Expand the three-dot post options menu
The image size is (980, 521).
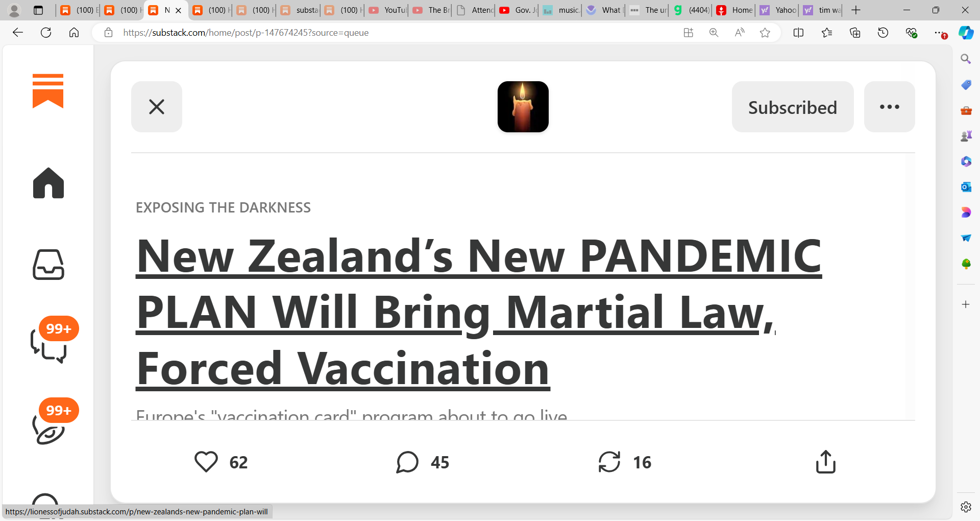(x=889, y=107)
